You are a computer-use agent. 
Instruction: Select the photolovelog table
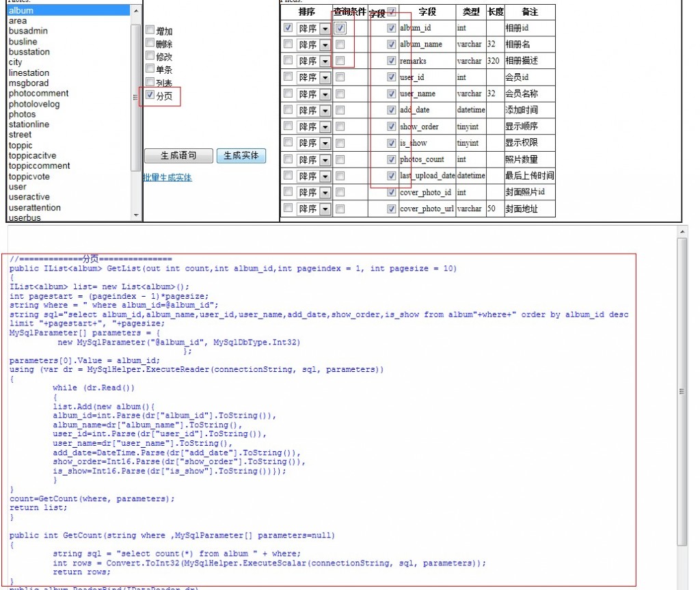pyautogui.click(x=68, y=104)
